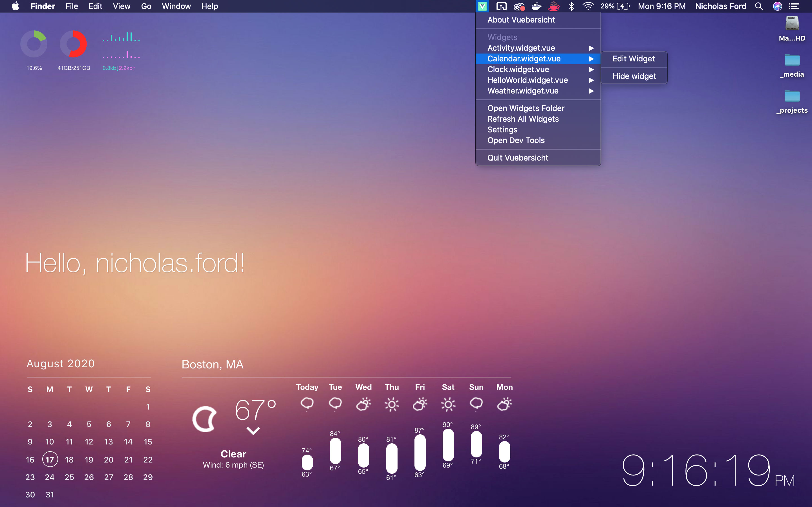This screenshot has height=507, width=812.
Task: Select the _media folder icon
Action: coord(792,61)
